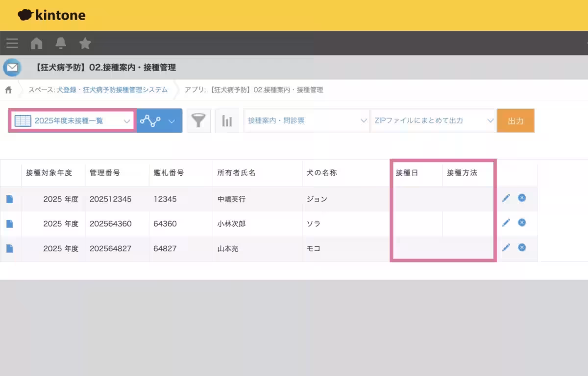
Task: Click the breadcrumb home icon
Action: click(8, 90)
